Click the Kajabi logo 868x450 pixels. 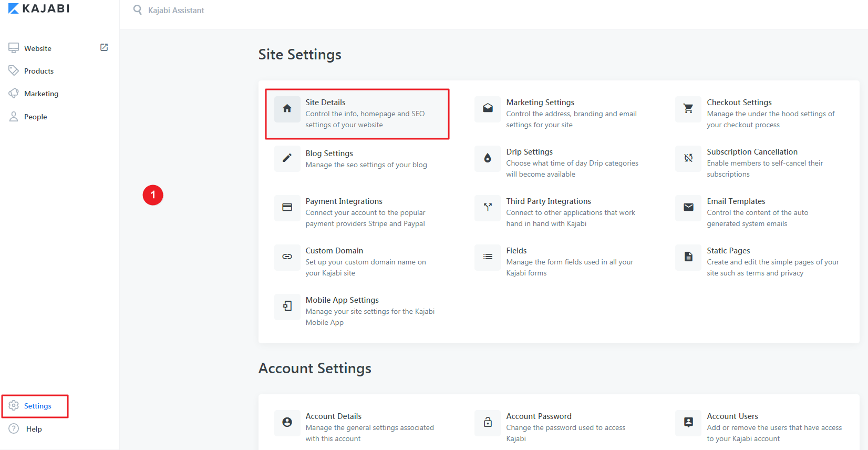pyautogui.click(x=39, y=8)
